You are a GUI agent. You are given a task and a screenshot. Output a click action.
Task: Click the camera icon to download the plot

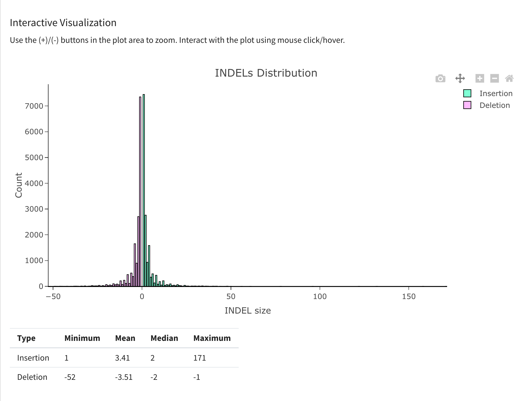[440, 78]
